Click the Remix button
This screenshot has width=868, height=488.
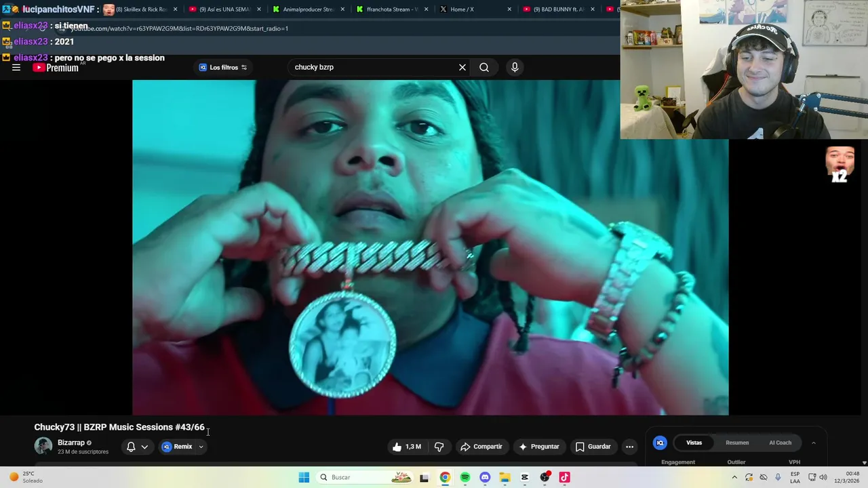(178, 447)
